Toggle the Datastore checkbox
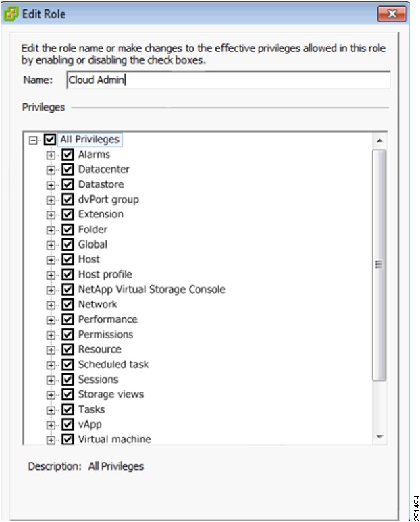 [x=68, y=184]
